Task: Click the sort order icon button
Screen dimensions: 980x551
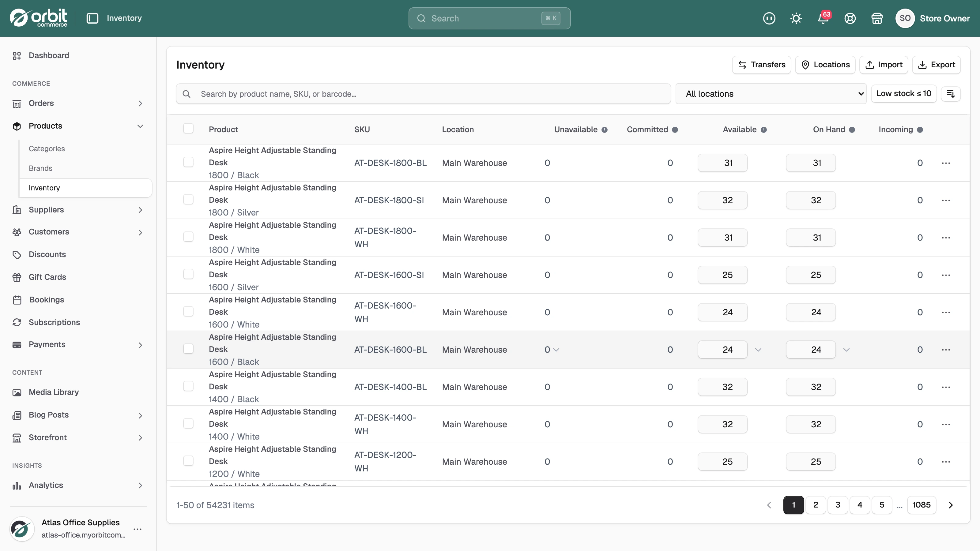Action: coord(951,94)
